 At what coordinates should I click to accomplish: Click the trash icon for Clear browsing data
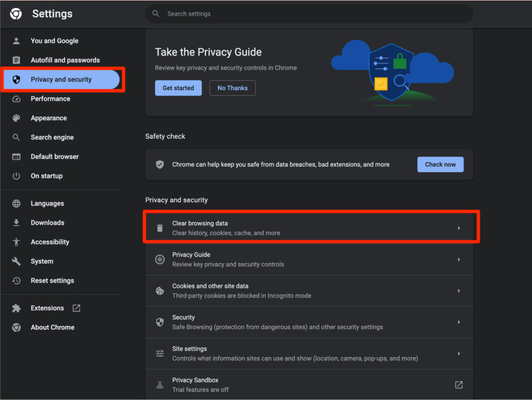click(160, 228)
